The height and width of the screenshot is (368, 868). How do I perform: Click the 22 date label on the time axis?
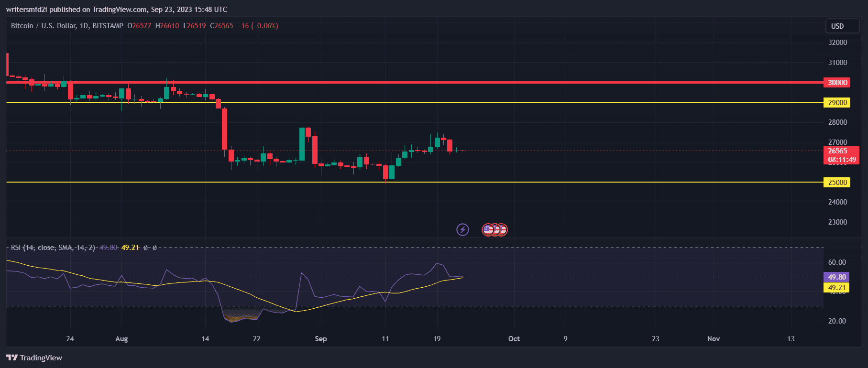256,339
